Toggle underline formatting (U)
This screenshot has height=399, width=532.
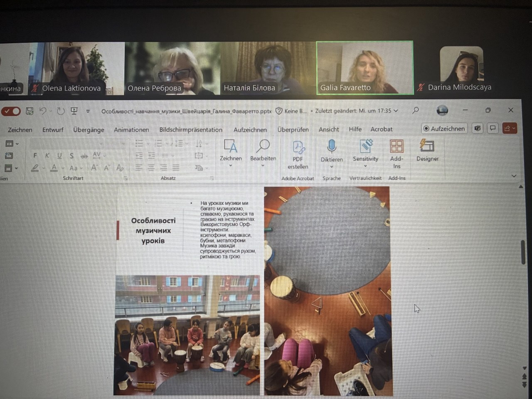tap(59, 155)
